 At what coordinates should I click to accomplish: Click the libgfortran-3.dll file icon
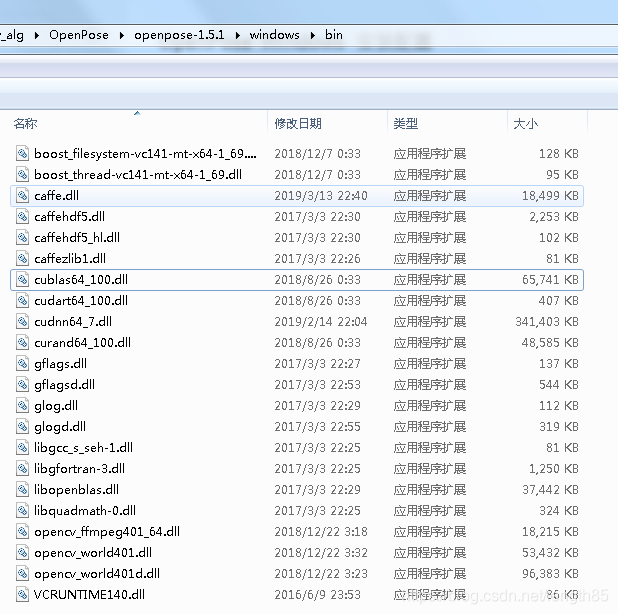22,469
